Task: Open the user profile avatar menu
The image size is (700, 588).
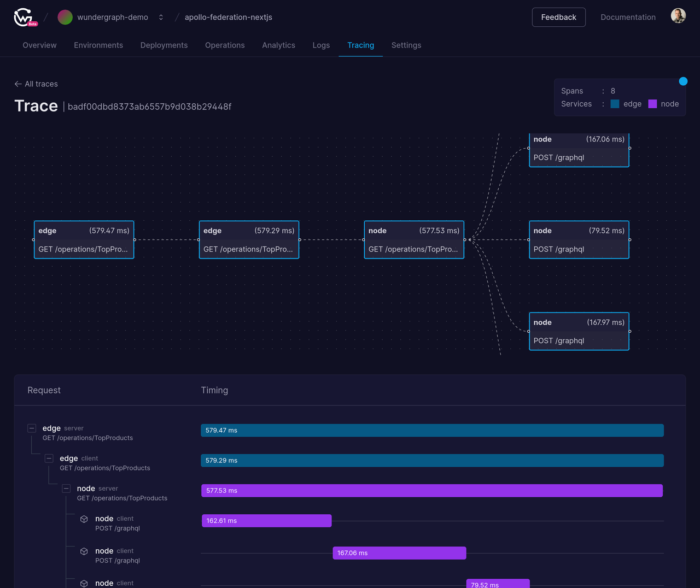Action: coord(678,16)
